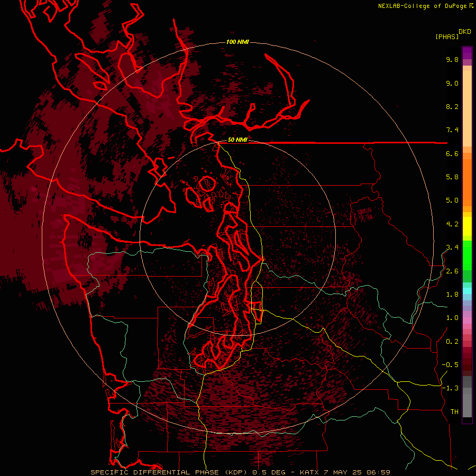Viewport: 476px width, 476px height.
Task: Click the 4.2 value on the color scale
Action: [x=452, y=224]
